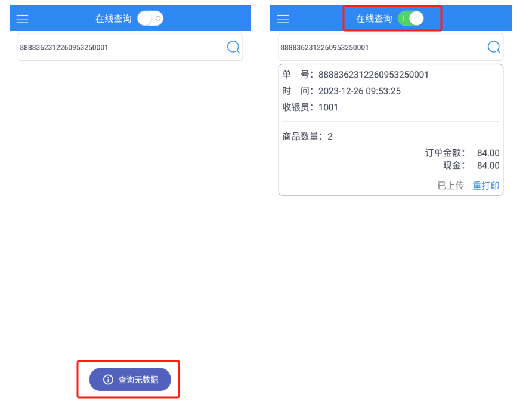Click search magnifier in right screen

[494, 47]
